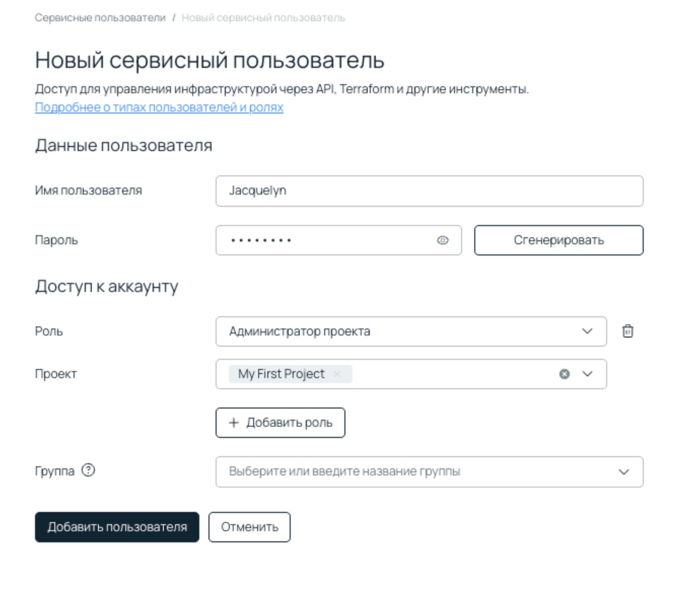Click the Новый сервисный пользователь breadcrumb
The image size is (700, 592).
[x=263, y=18]
